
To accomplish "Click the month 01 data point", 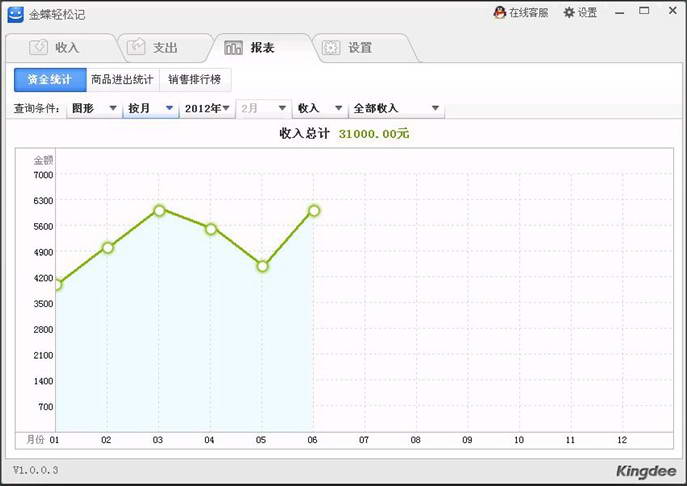I will (x=57, y=285).
